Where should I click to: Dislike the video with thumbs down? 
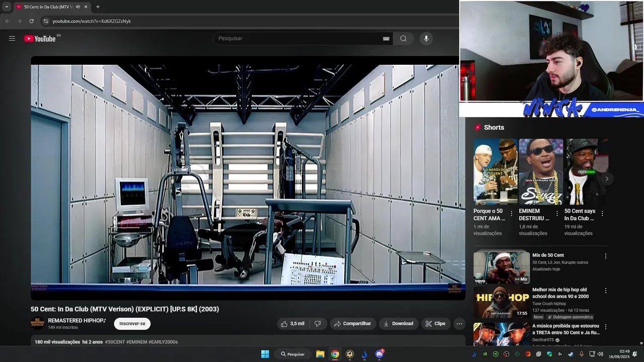pos(318,324)
